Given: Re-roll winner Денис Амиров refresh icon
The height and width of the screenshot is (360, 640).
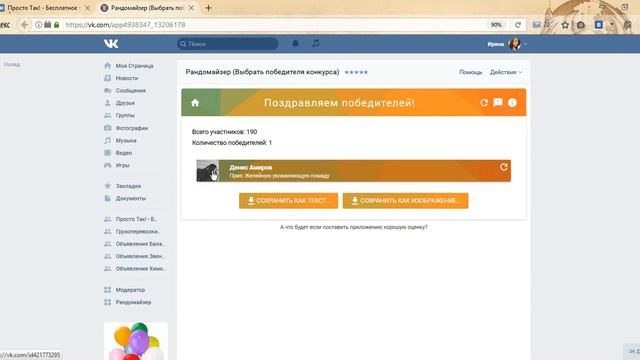Looking at the screenshot, I should 504,167.
